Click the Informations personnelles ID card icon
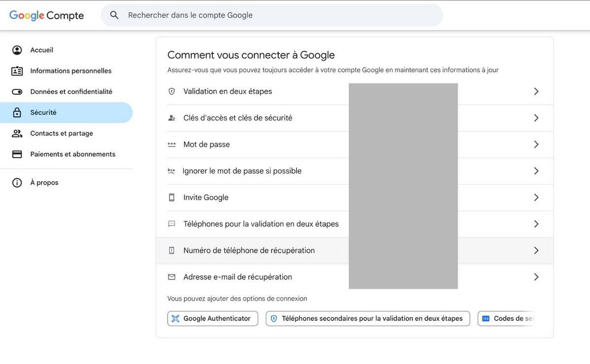 17,71
